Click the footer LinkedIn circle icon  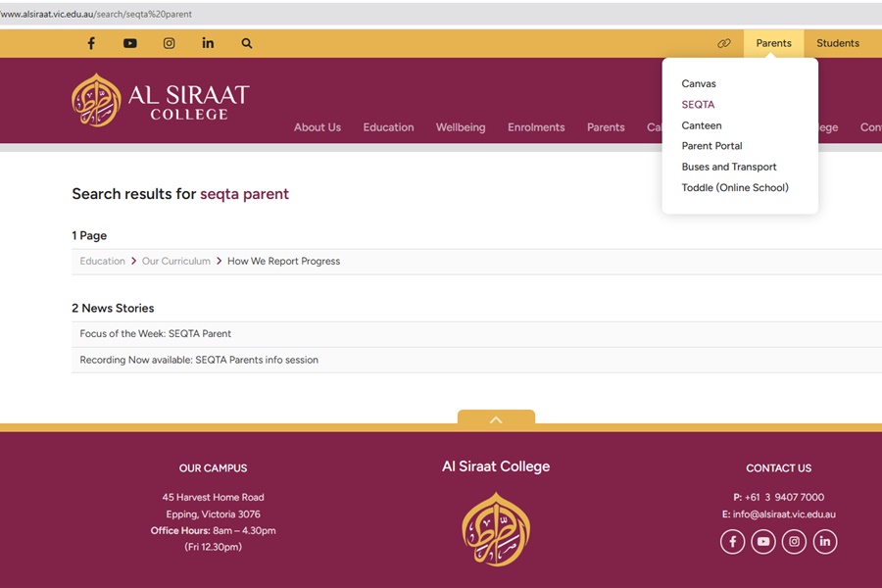824,541
